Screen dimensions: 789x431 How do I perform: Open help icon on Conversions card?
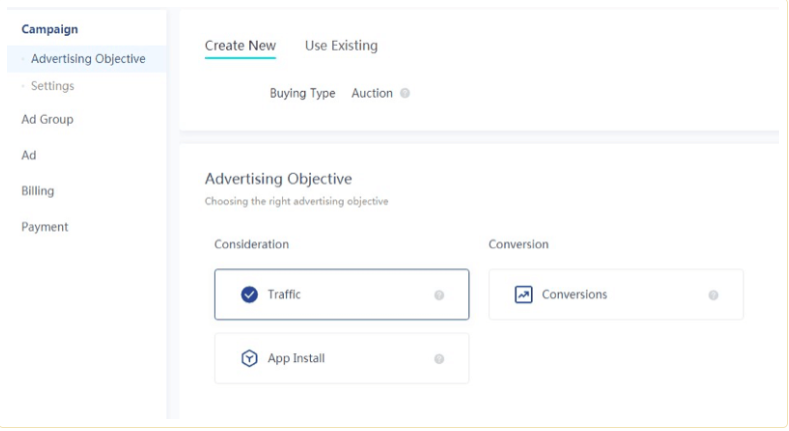click(x=713, y=296)
